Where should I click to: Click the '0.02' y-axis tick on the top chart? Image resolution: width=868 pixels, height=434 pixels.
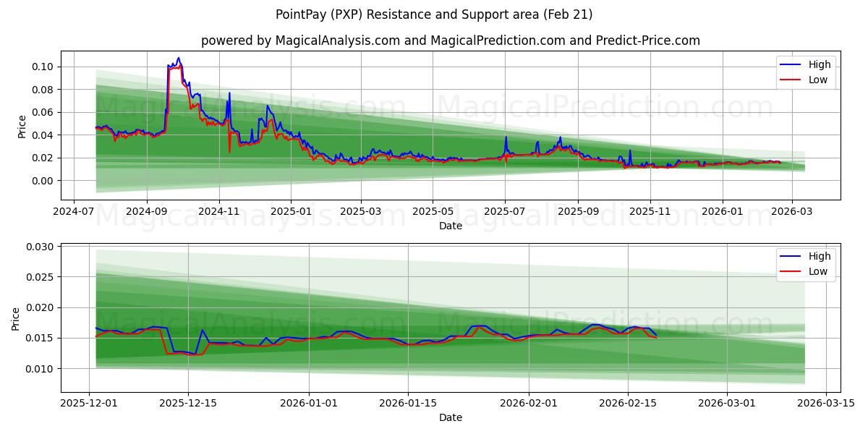pos(44,158)
